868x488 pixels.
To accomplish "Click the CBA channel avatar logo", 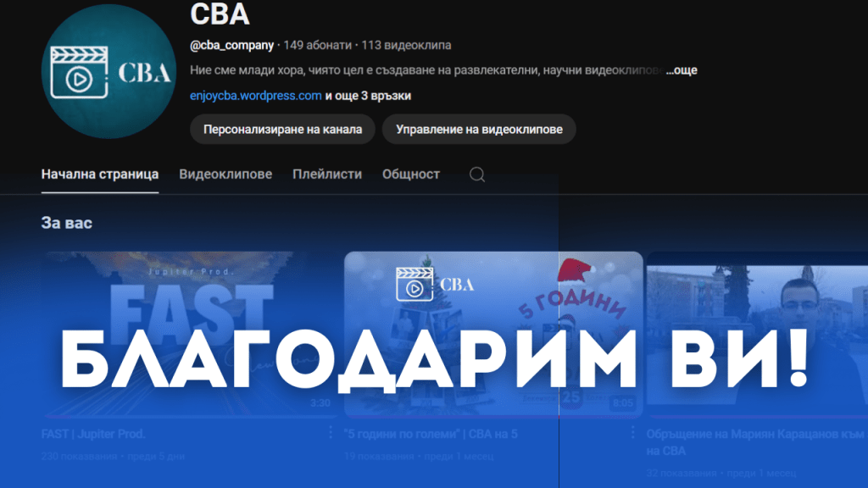I will pyautogui.click(x=108, y=71).
